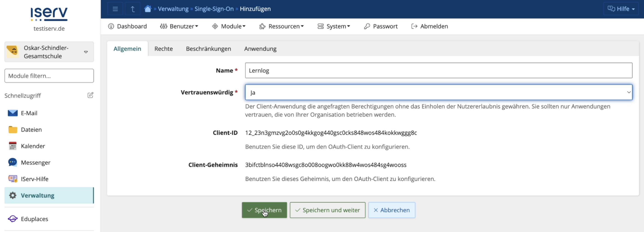
Task: Expand the Vertrauenswürdig dropdown
Action: [439, 92]
